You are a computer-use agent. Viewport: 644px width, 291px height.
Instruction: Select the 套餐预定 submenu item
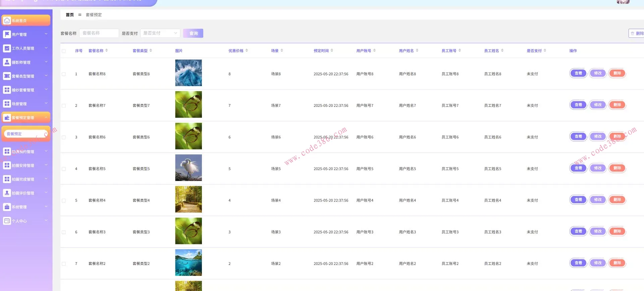(26, 134)
